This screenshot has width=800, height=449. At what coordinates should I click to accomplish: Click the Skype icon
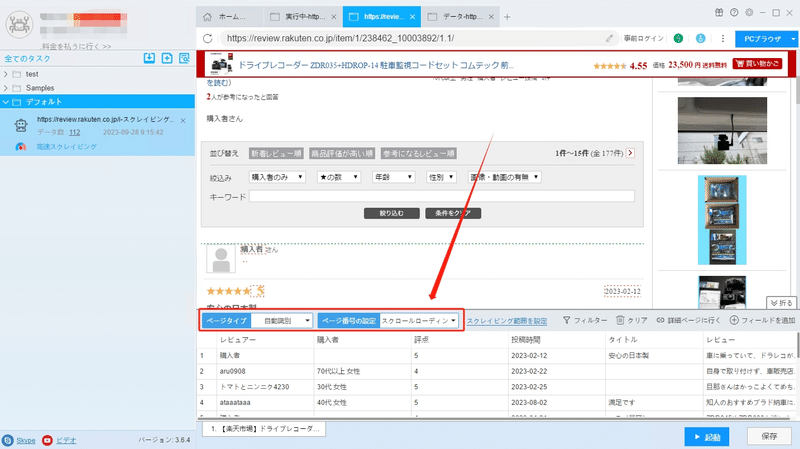click(8, 440)
